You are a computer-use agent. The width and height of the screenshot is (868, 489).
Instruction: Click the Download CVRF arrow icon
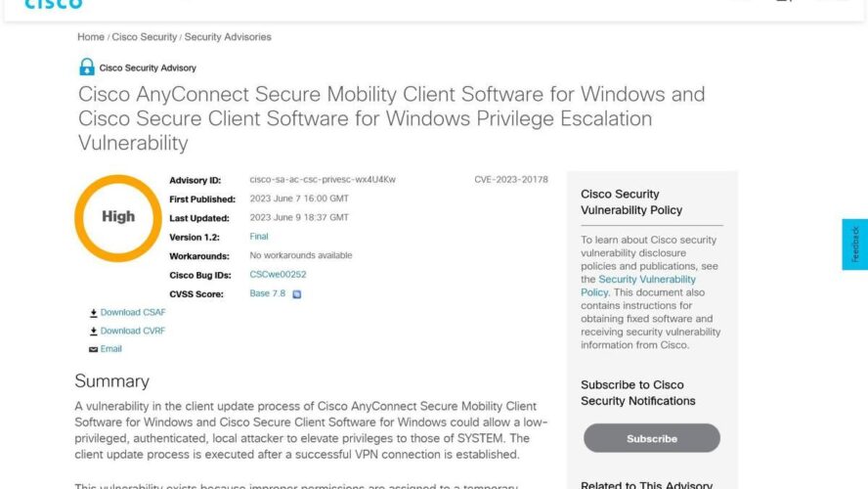pos(94,332)
